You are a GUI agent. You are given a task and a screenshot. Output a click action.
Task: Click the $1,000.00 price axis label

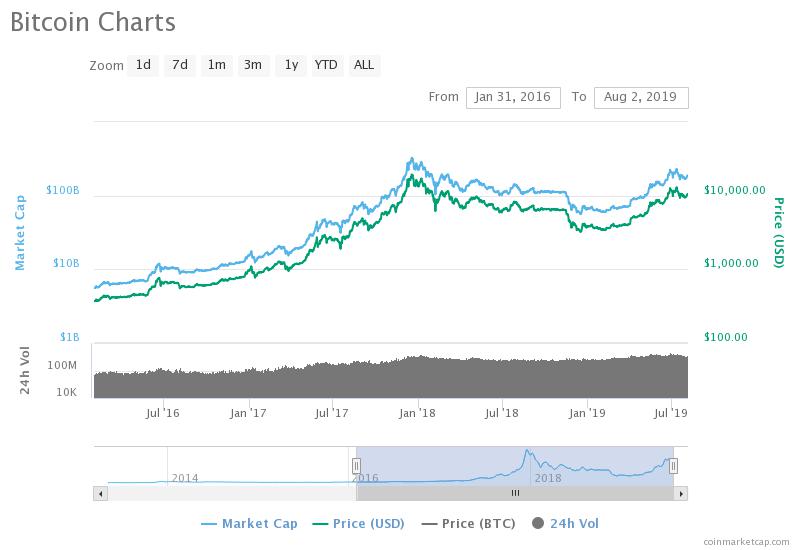click(x=731, y=263)
